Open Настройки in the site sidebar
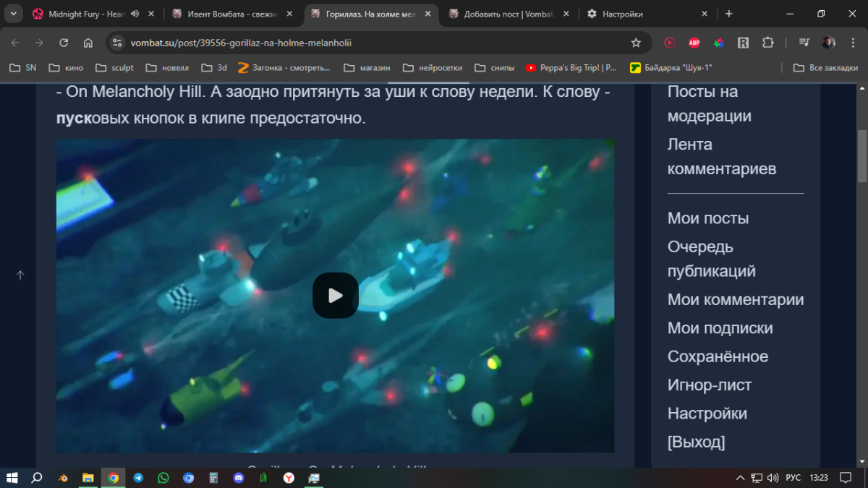The image size is (868, 488). click(x=707, y=414)
